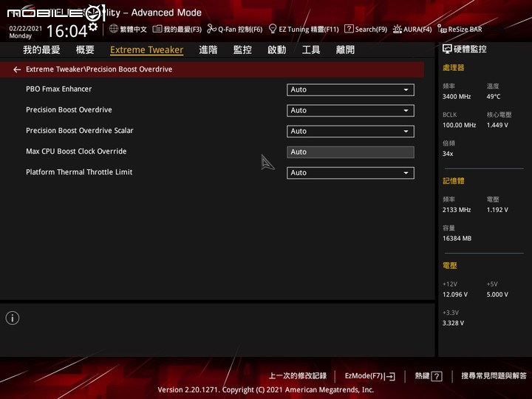
Task: Open the 工具 tab
Action: tap(311, 50)
